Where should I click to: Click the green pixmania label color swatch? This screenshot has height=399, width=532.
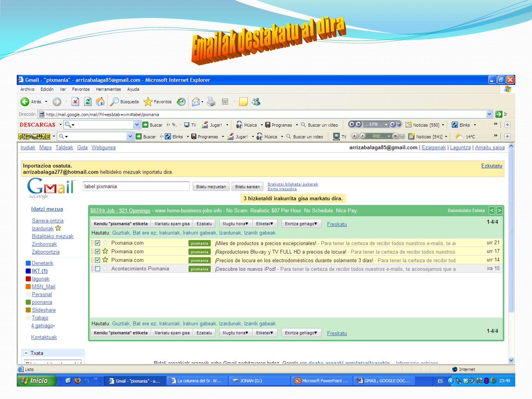coord(28,302)
